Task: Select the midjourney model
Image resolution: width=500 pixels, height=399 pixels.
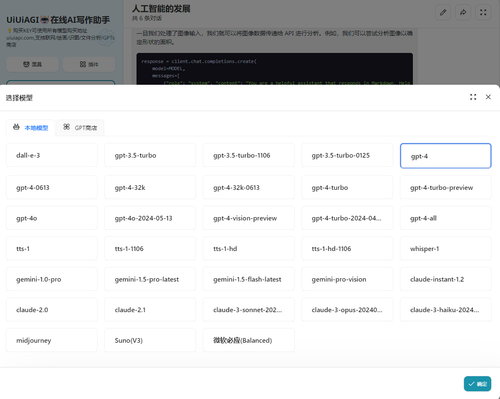Action: 52,340
